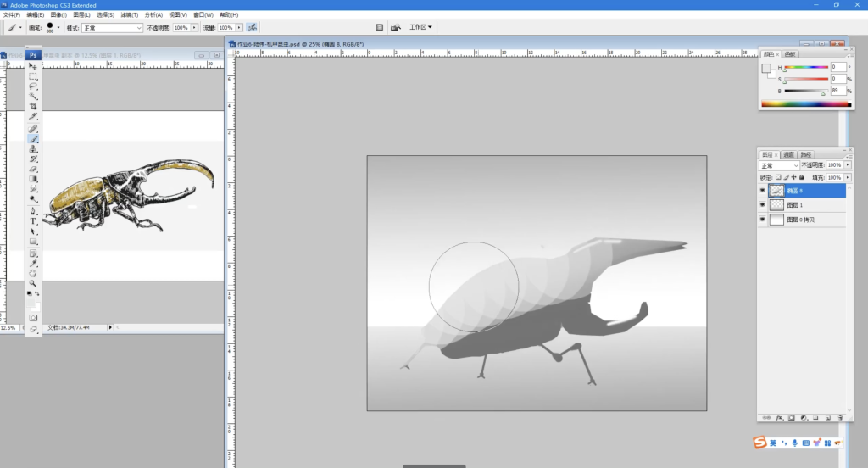
Task: Open the brush 模式 blend mode dropdown
Action: click(112, 27)
